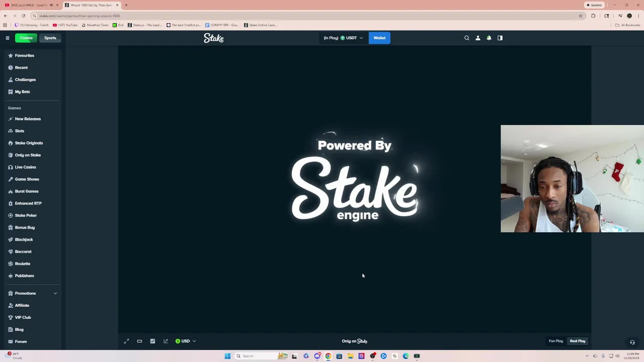
Task: View site information icon in address bar
Action: (x=34, y=16)
